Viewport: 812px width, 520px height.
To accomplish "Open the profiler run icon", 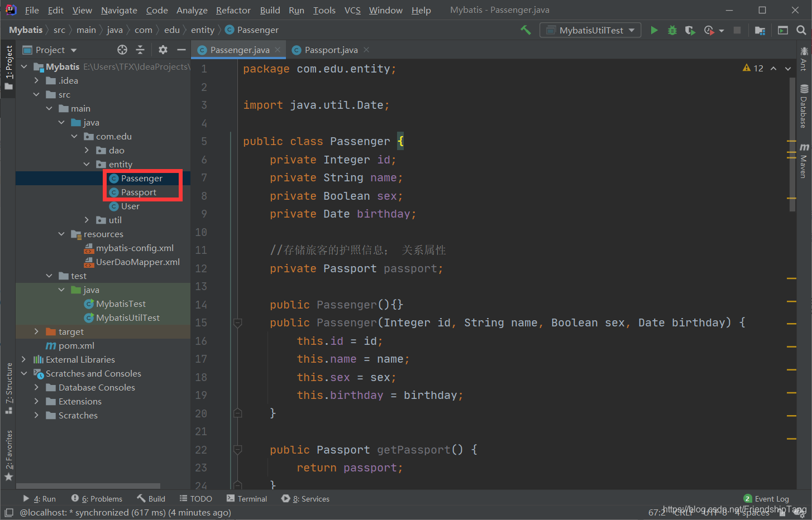I will click(709, 30).
